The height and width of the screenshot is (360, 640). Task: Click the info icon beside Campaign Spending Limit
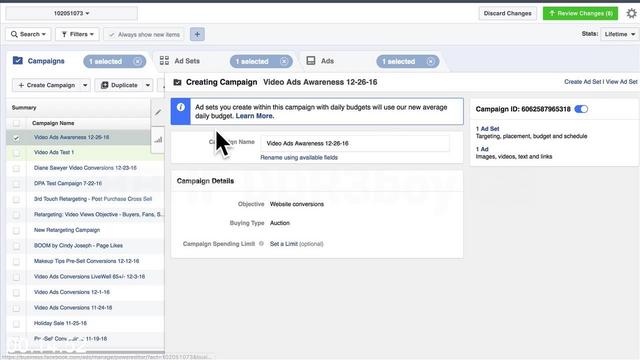261,244
